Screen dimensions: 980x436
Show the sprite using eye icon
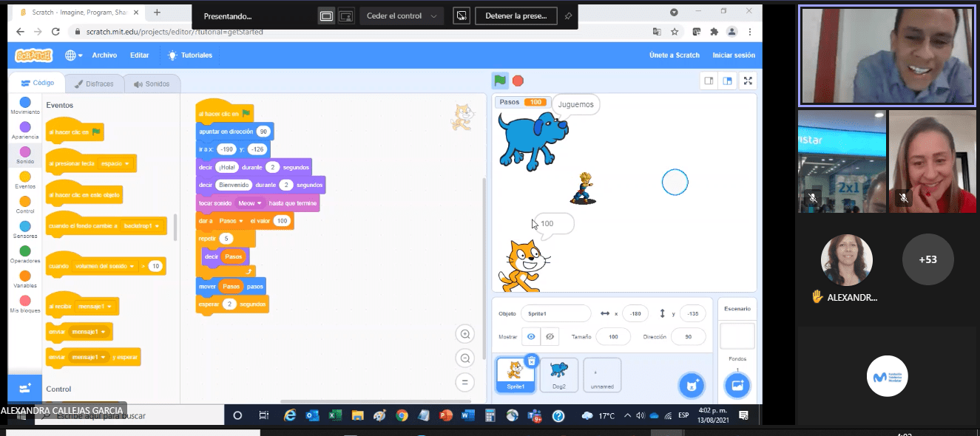pos(531,336)
